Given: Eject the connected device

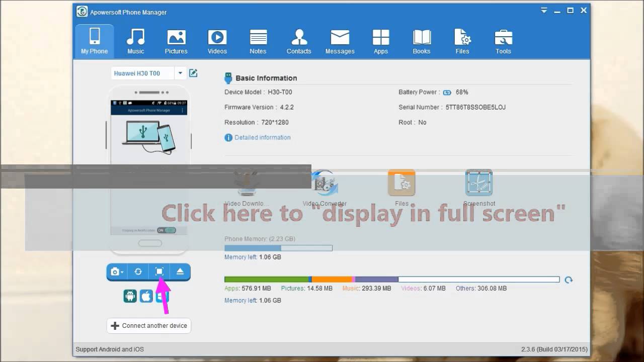Looking at the screenshot, I should (180, 271).
